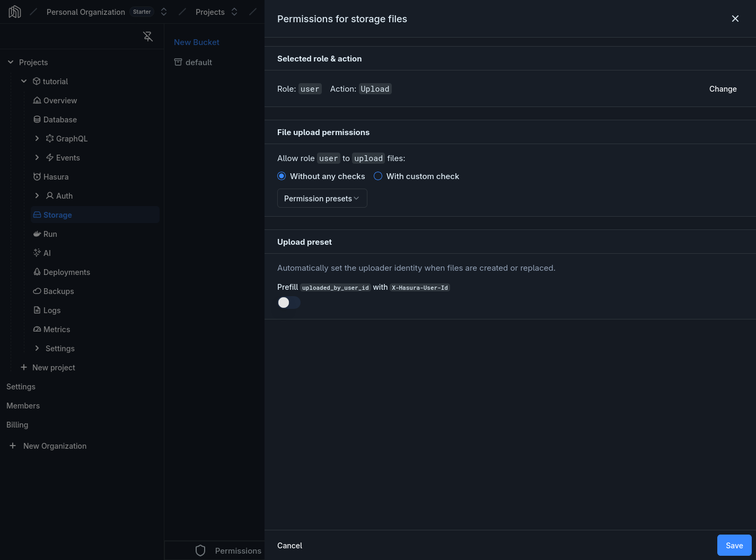Screen dimensions: 756x560
Task: Select the With custom check radio option
Action: coord(378,176)
